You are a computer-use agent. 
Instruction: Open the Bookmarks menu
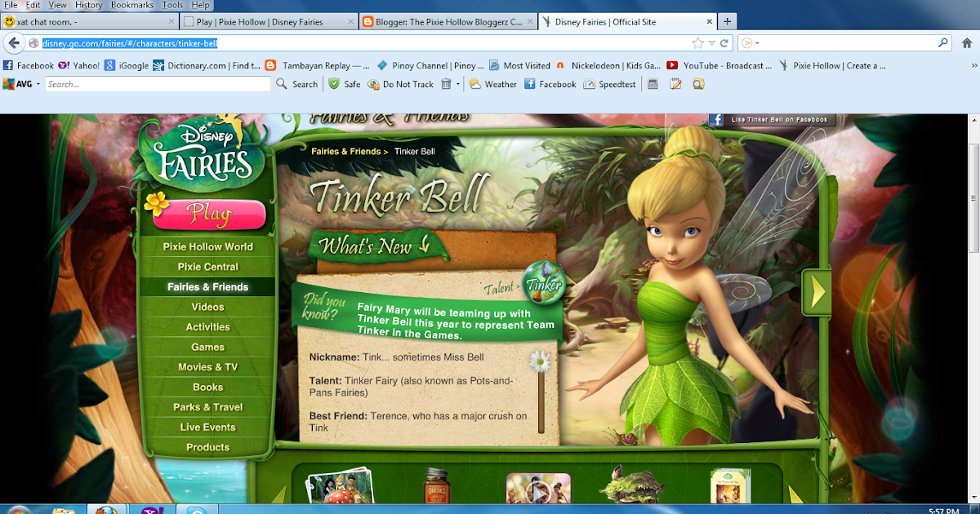click(131, 5)
